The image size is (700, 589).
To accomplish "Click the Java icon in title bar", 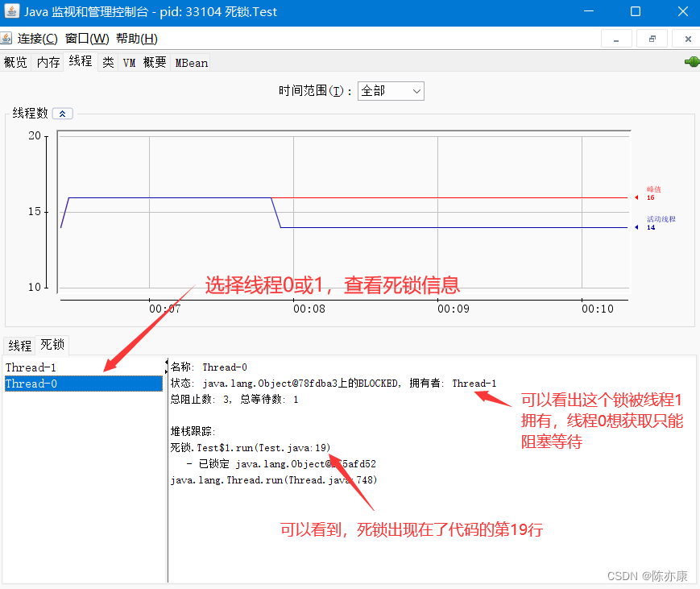I will (12, 11).
